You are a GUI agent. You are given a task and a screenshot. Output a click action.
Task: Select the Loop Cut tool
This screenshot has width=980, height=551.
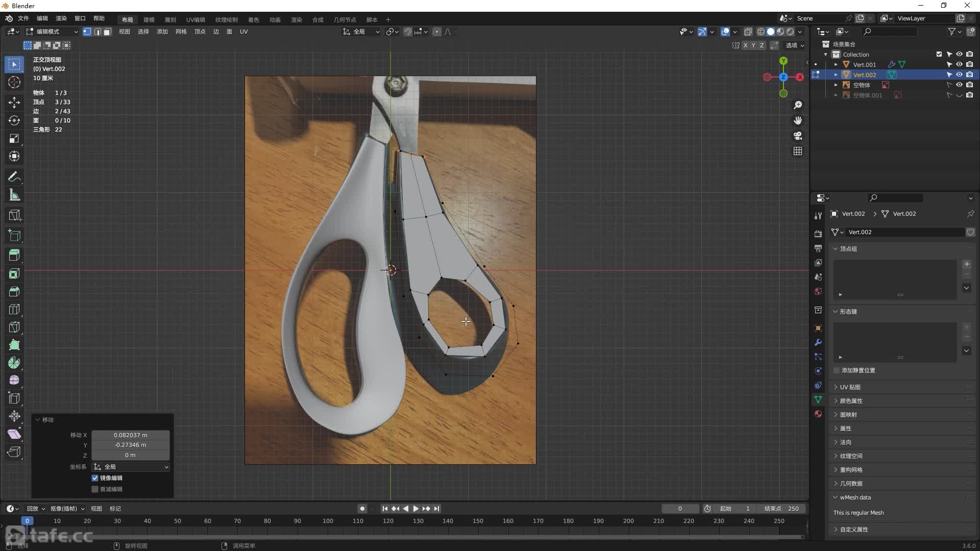(14, 309)
